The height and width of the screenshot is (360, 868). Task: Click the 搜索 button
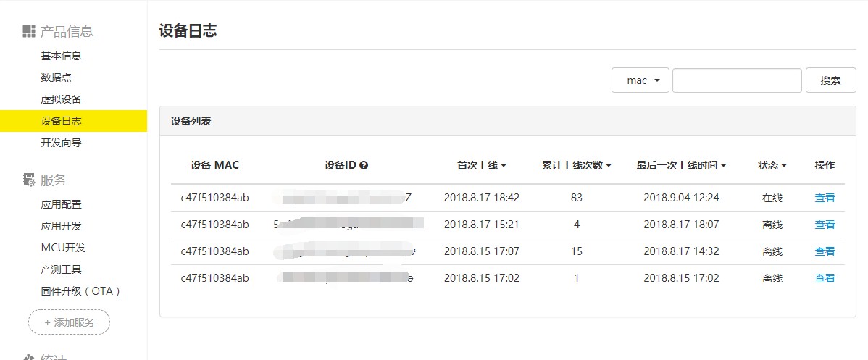830,80
